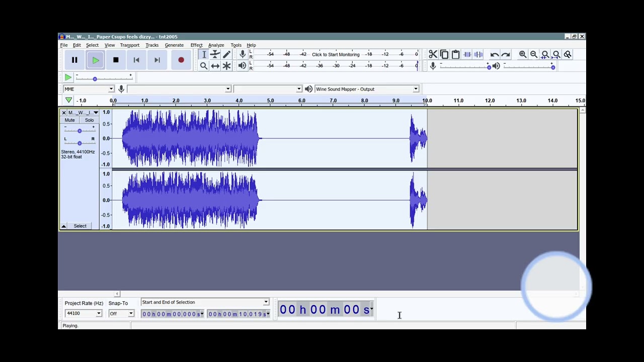Open the Tracks menu
The width and height of the screenshot is (644, 362).
(x=152, y=45)
